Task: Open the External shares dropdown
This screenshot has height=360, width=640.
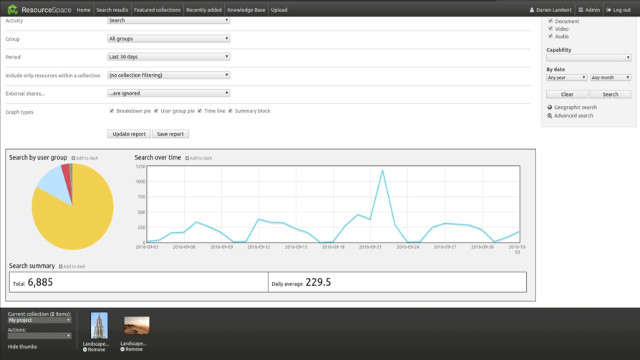Action: [x=169, y=93]
